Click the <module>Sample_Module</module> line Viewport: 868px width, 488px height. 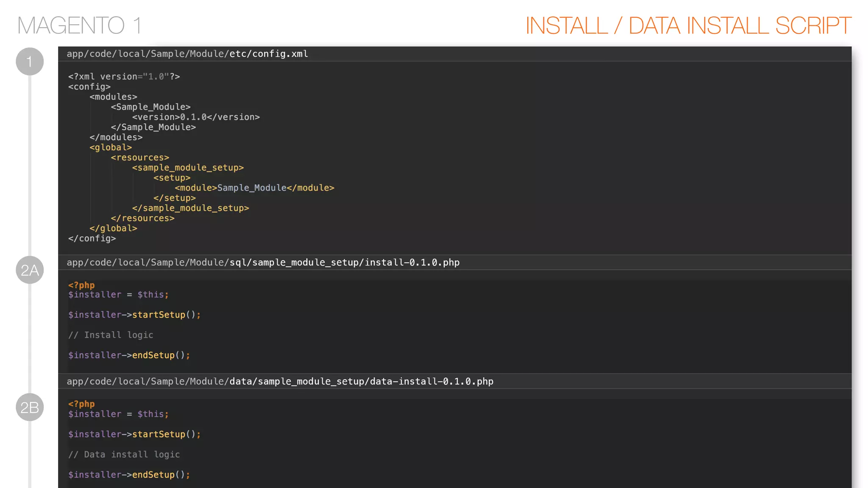coord(255,188)
